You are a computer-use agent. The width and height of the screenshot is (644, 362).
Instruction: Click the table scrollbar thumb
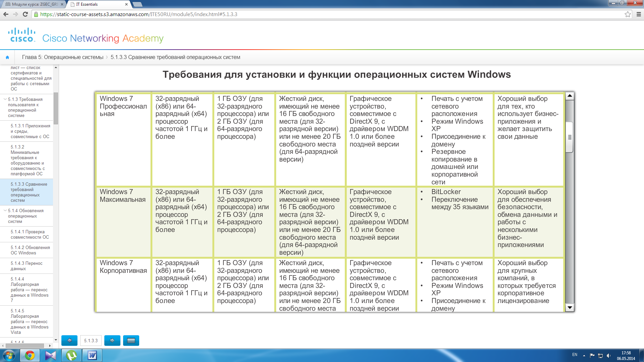[x=570, y=137]
